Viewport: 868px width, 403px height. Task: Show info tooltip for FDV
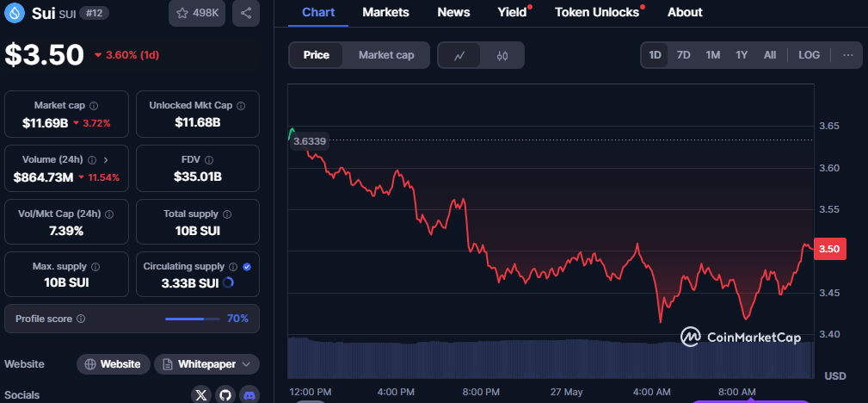coord(209,159)
